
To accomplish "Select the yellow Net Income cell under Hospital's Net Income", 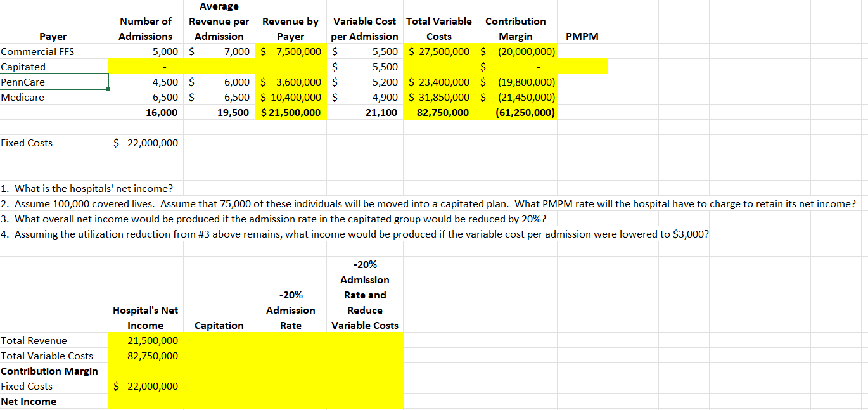I will [145, 401].
